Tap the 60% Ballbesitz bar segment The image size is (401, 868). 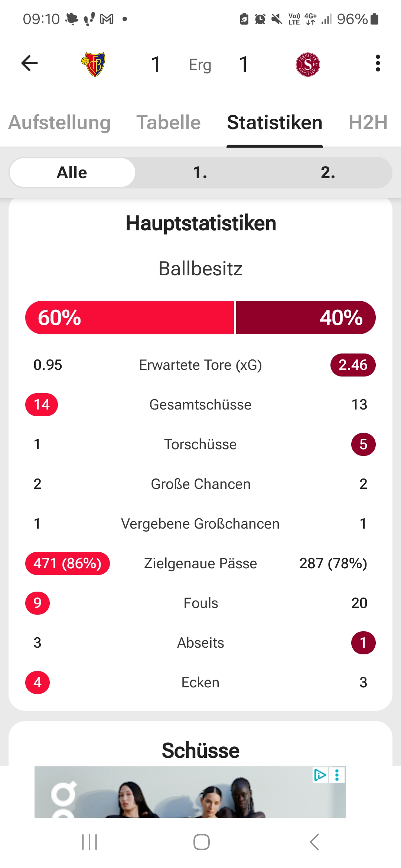(x=130, y=318)
